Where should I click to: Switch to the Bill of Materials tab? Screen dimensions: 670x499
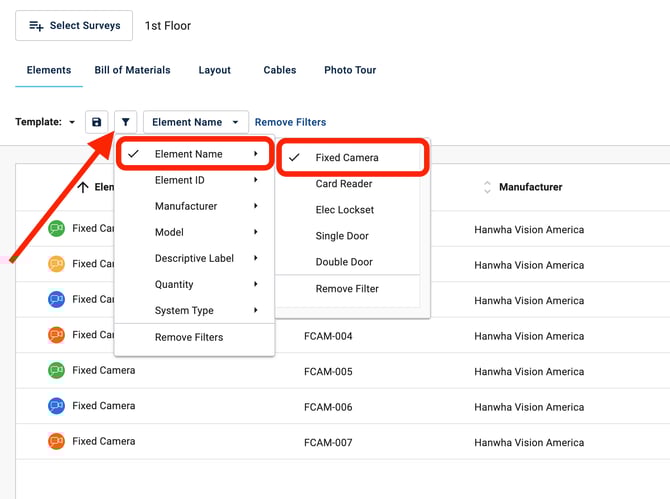[x=132, y=70]
